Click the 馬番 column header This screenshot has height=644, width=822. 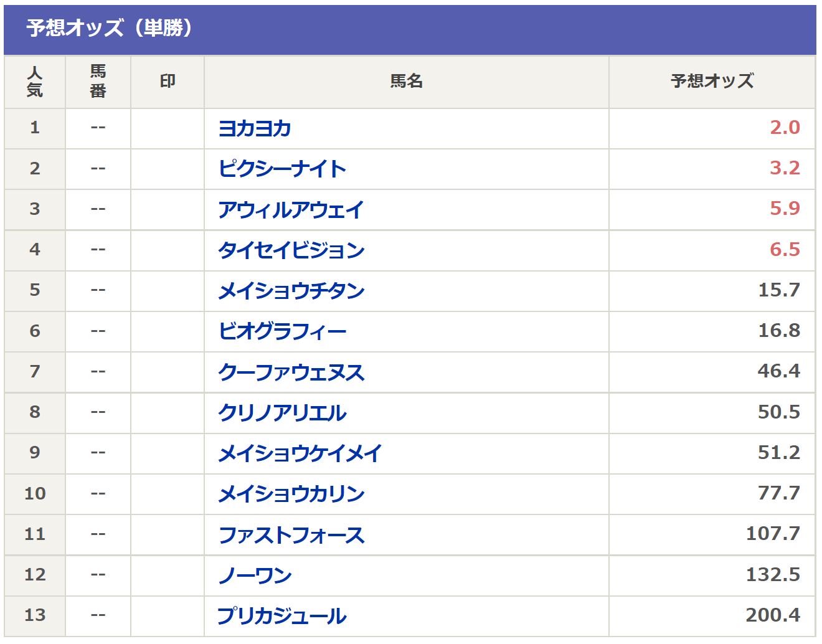(98, 82)
